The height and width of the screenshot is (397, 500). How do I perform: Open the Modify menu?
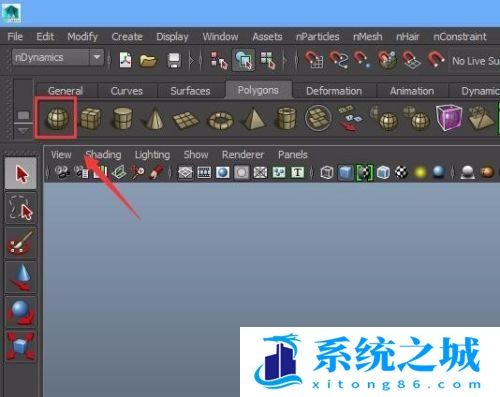tap(83, 36)
